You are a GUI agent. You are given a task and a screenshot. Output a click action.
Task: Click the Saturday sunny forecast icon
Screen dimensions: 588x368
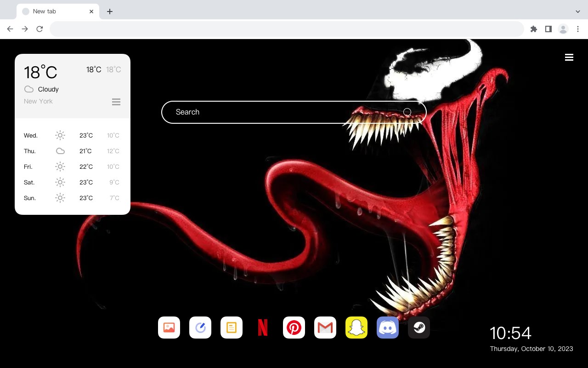click(x=60, y=182)
